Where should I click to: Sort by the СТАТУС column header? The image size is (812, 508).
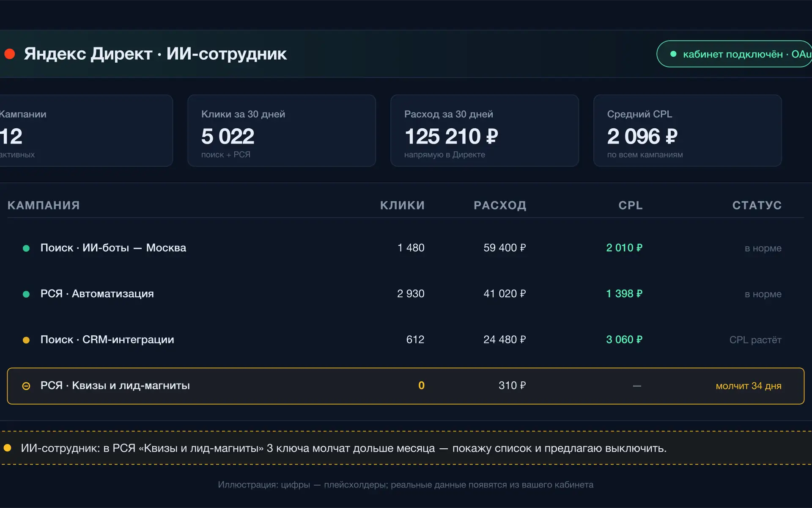pos(757,205)
